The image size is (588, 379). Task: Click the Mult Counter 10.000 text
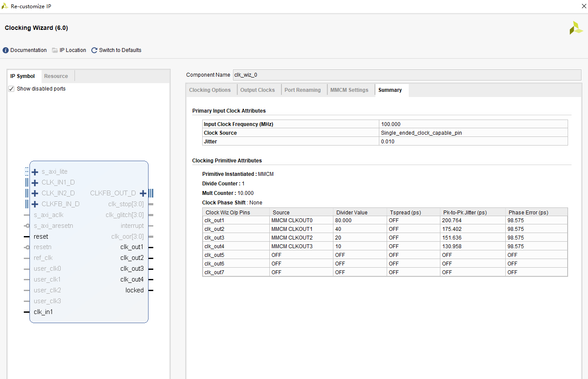coord(228,193)
